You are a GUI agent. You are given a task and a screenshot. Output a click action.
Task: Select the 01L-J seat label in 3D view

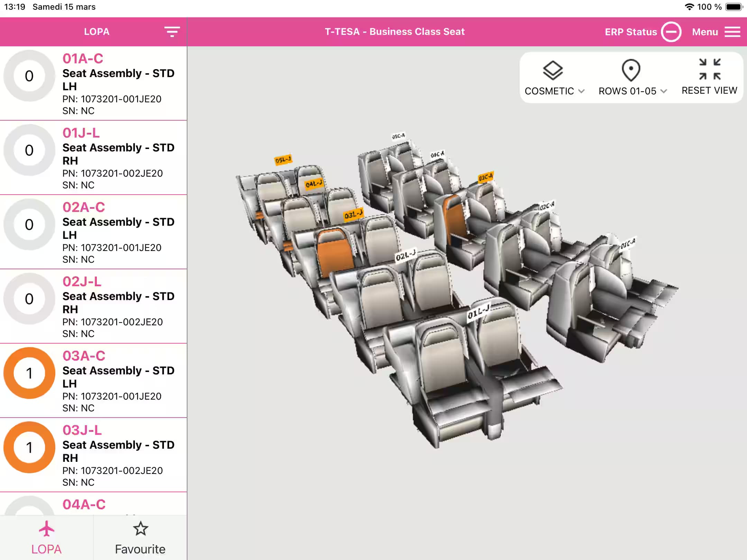pos(478,313)
